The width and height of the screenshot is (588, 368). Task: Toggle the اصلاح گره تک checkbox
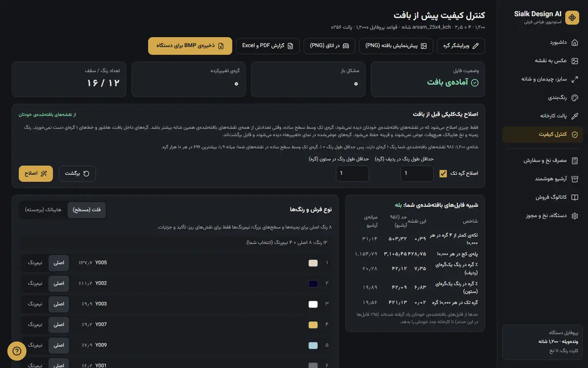tap(443, 174)
